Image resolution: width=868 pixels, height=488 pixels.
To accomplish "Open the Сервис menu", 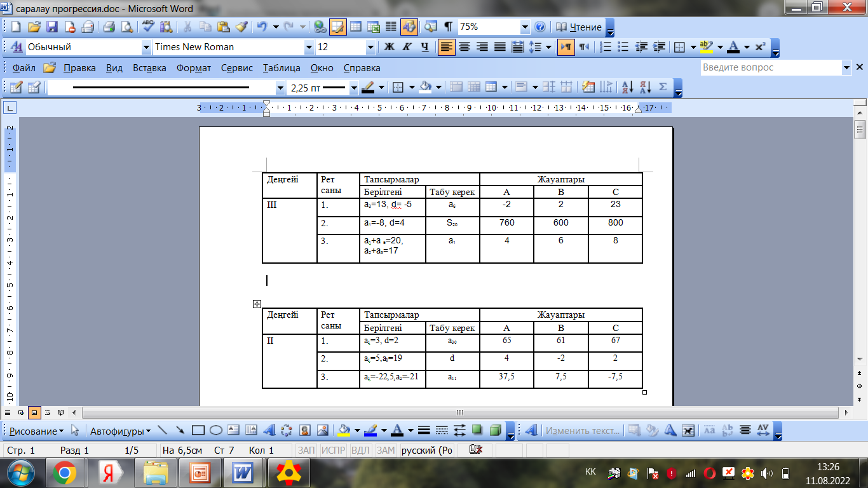I will 237,68.
